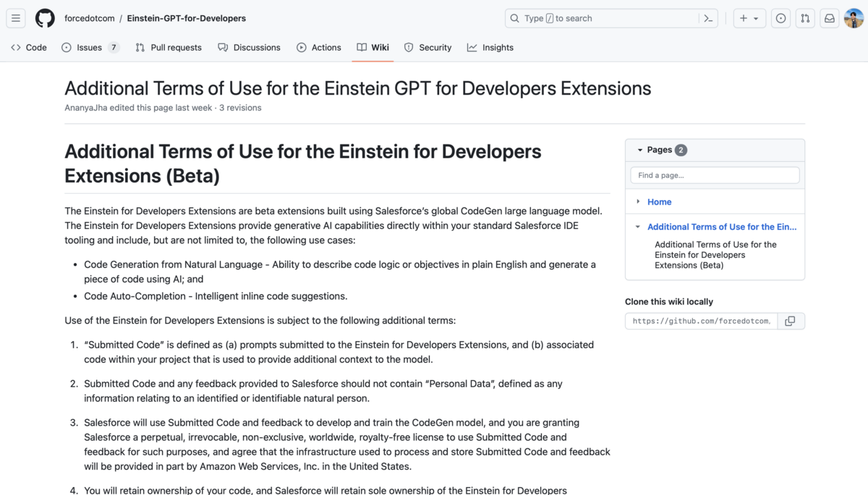Open the global navigation hamburger menu
This screenshot has width=868, height=495.
(16, 18)
